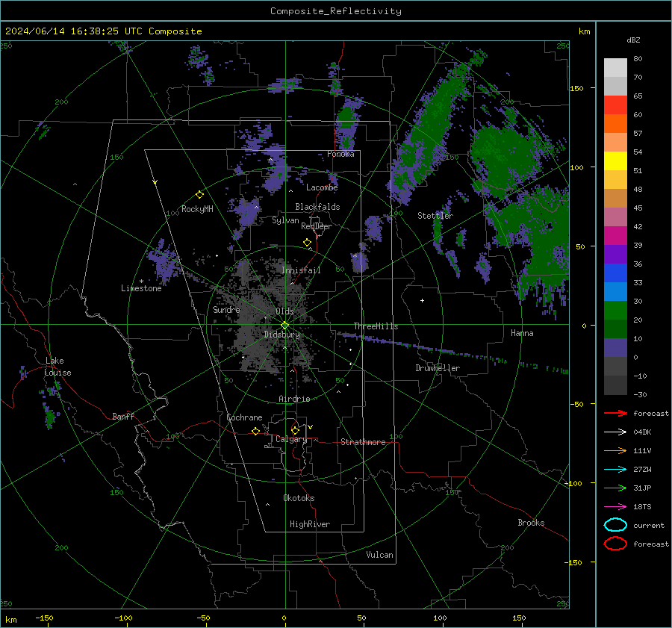Image resolution: width=672 pixels, height=628 pixels.
Task: Click the green legend swatch between 20 and 30
Action: [x=615, y=311]
